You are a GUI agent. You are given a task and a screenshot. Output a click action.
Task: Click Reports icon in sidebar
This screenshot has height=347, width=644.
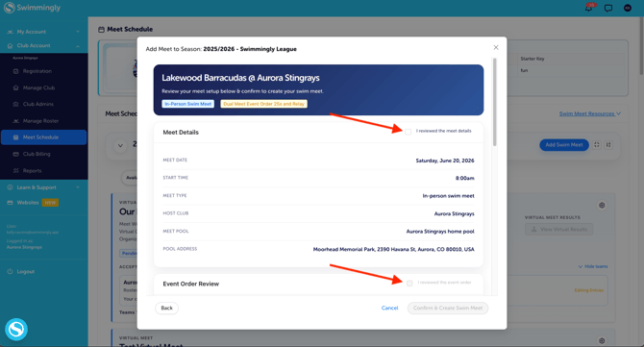[x=15, y=170]
